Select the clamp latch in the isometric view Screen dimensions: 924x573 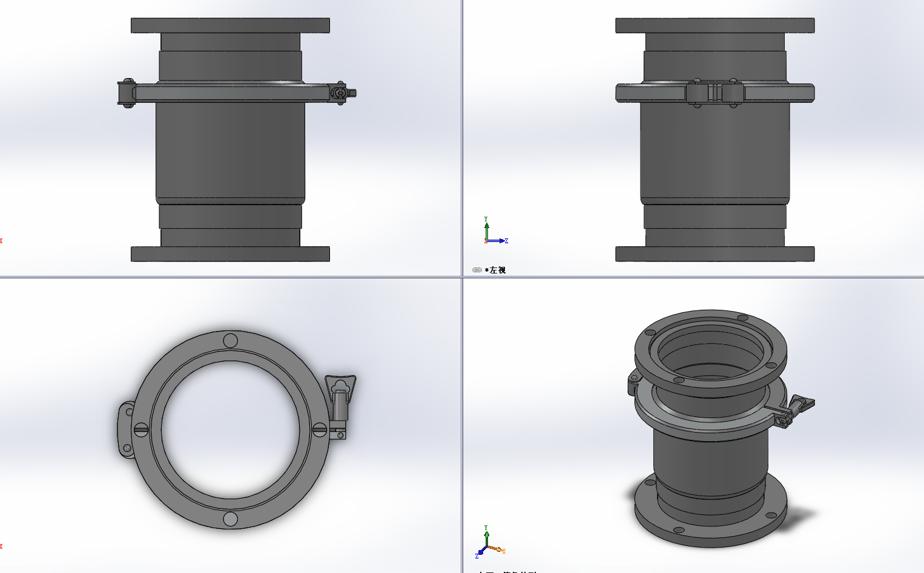[x=793, y=410]
